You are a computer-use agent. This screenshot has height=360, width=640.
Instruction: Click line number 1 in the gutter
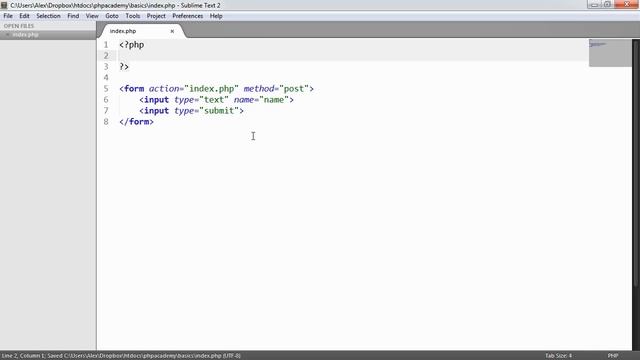pyautogui.click(x=106, y=44)
